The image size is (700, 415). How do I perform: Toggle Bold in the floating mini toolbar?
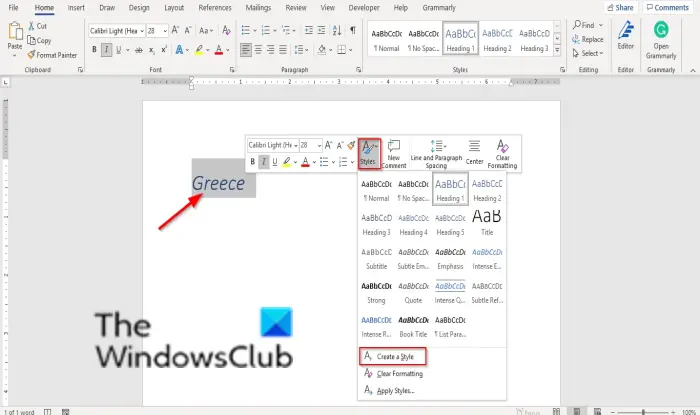coord(253,162)
